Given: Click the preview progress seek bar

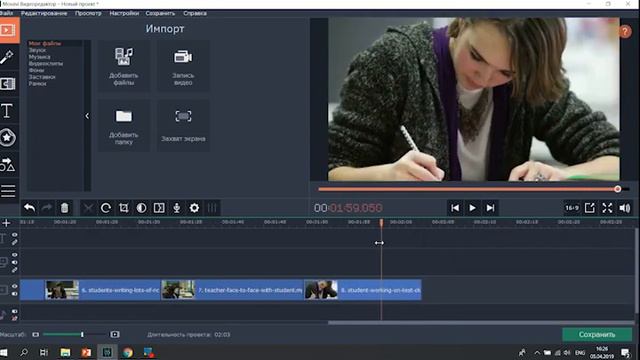Looking at the screenshot, I should (x=473, y=189).
